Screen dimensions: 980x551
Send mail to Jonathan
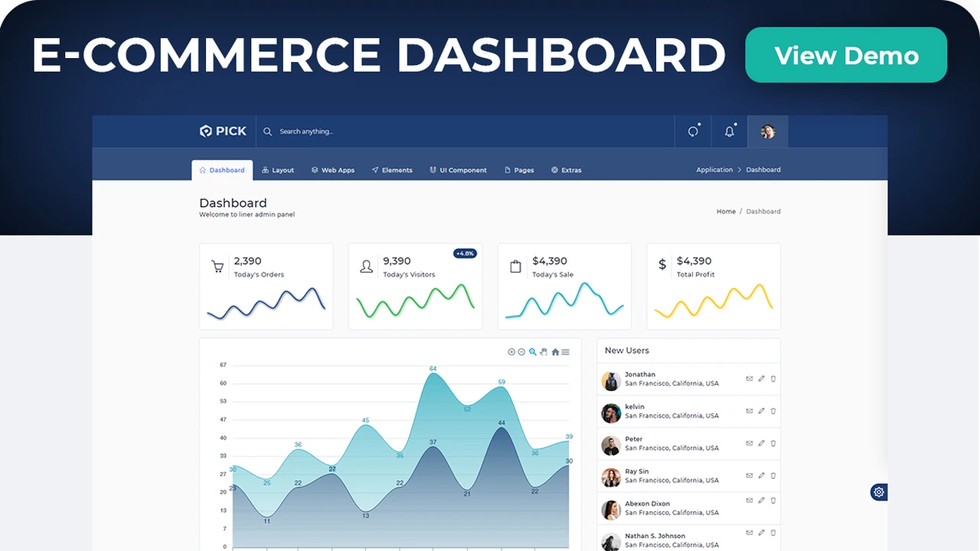[x=750, y=379]
